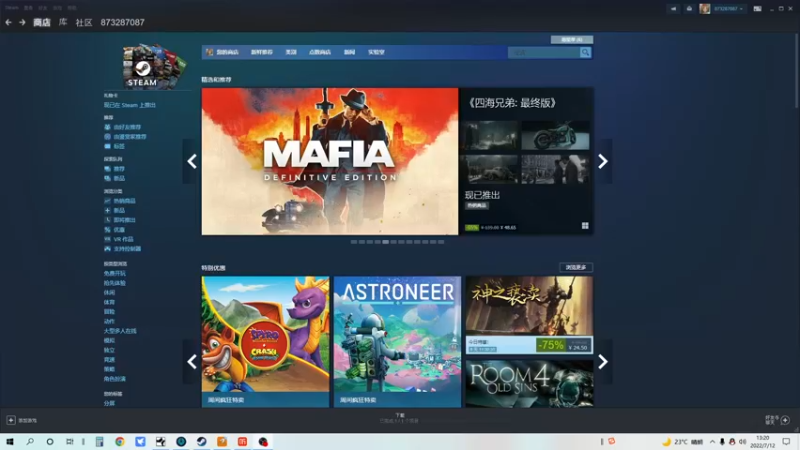
Task: Open 优惠 sidebar link
Action: pyautogui.click(x=119, y=230)
